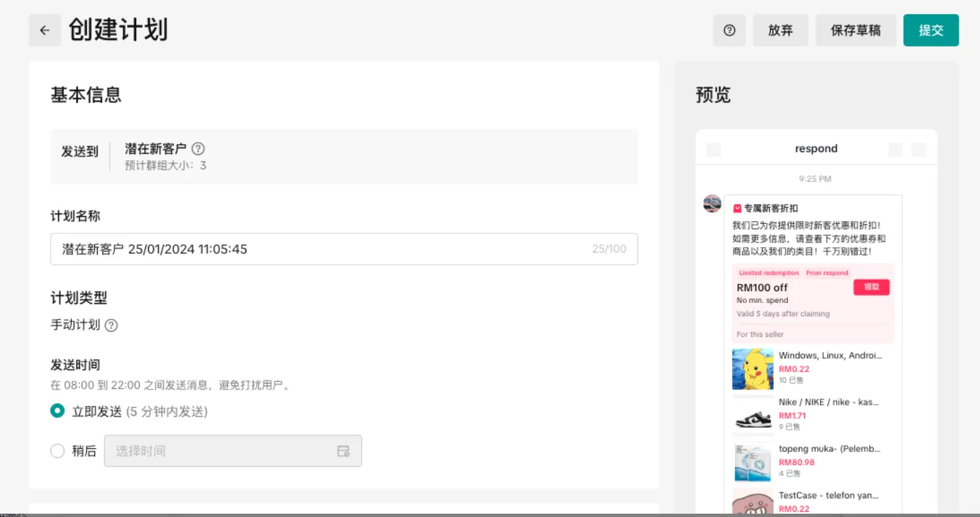The image size is (980, 517).
Task: Click the 25/100 character counter
Action: coord(609,249)
